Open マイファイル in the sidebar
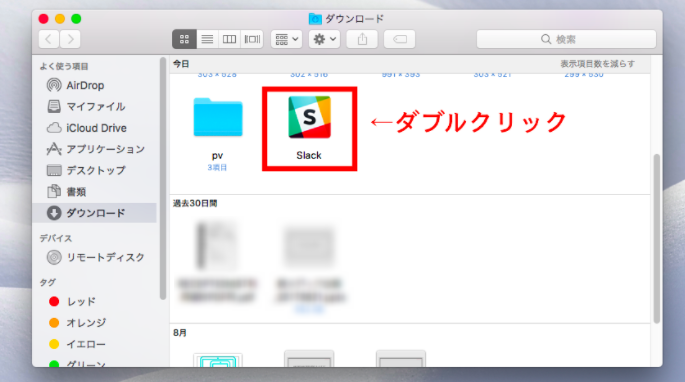The width and height of the screenshot is (685, 382). pos(96,107)
